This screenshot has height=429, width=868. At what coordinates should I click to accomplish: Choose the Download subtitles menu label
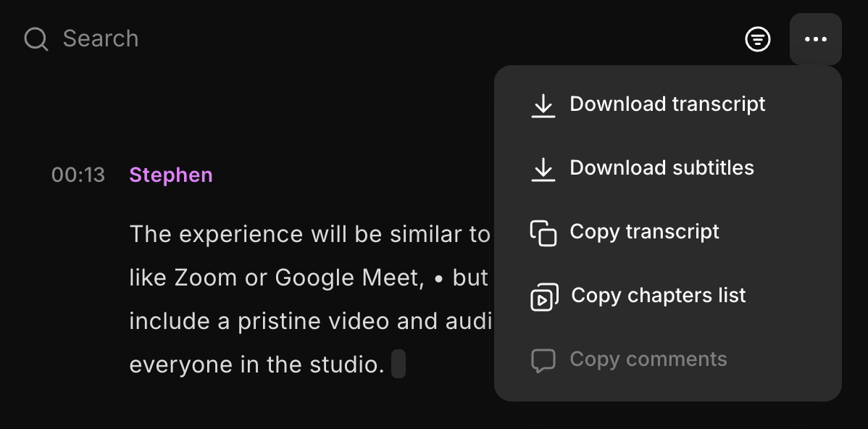pyautogui.click(x=662, y=168)
